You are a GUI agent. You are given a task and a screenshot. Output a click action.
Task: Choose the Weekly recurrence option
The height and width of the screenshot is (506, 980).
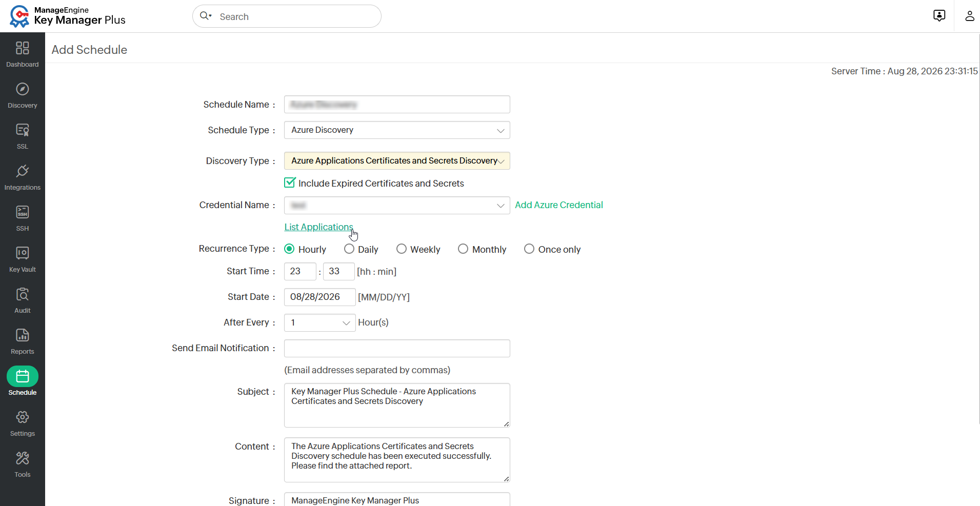tap(402, 249)
